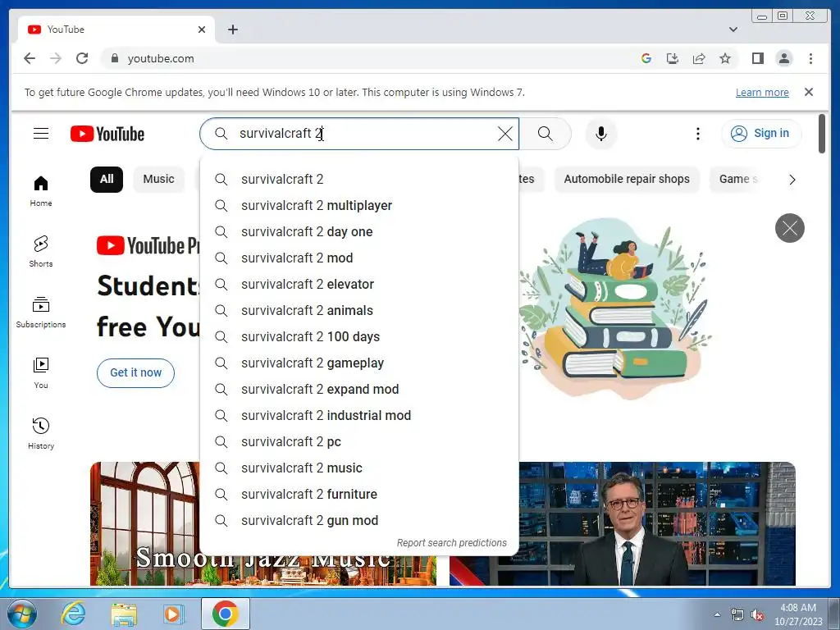The height and width of the screenshot is (630, 840).
Task: Toggle the Chrome side panel
Action: tap(757, 58)
